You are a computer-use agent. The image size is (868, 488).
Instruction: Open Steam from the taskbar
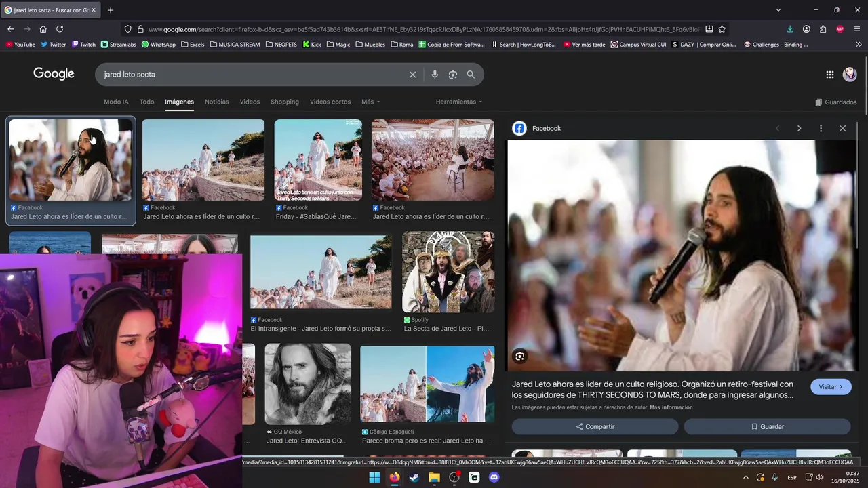click(x=414, y=477)
